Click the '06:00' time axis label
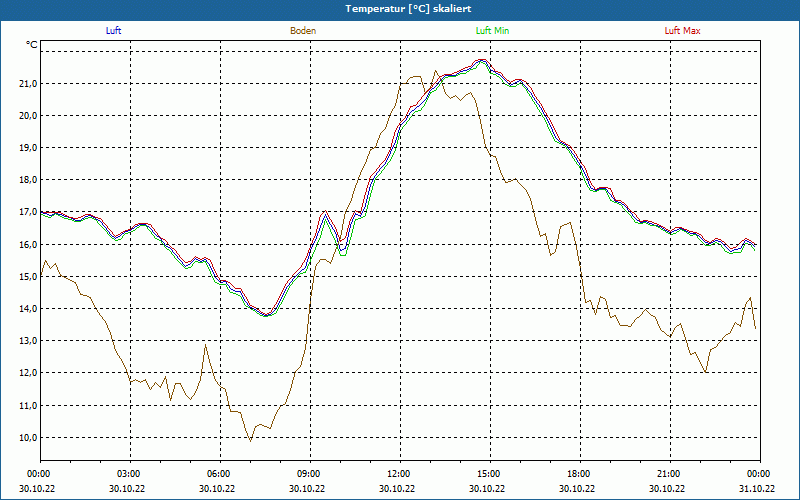This screenshot has height=500, width=800. click(x=217, y=474)
